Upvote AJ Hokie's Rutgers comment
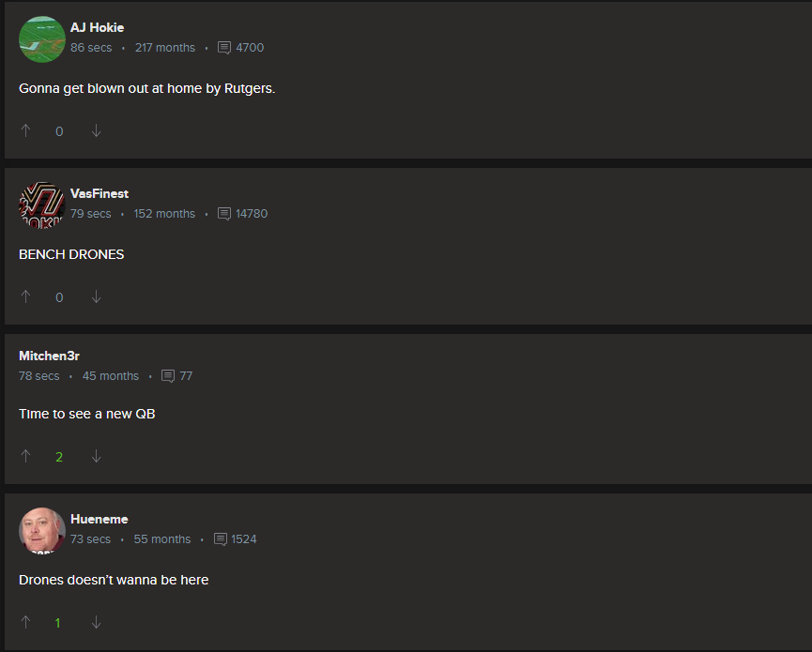The height and width of the screenshot is (652, 812). (25, 131)
